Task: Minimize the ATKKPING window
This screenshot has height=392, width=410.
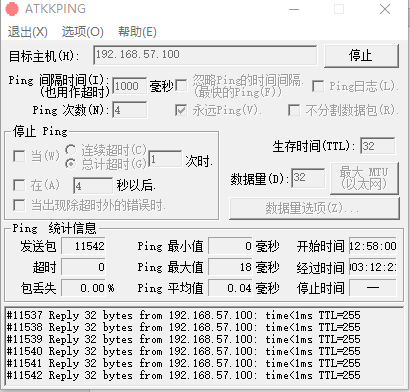Action: tap(294, 9)
